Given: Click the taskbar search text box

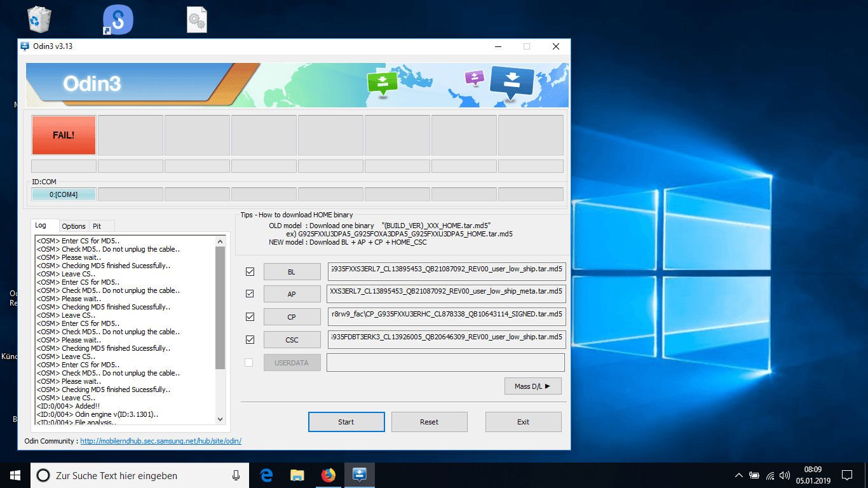Looking at the screenshot, I should [140, 475].
